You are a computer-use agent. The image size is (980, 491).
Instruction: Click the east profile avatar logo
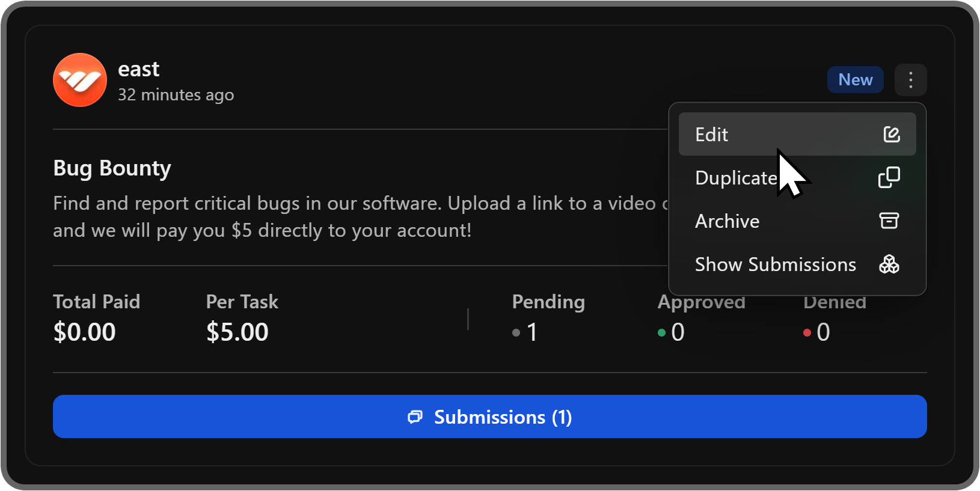tap(80, 80)
